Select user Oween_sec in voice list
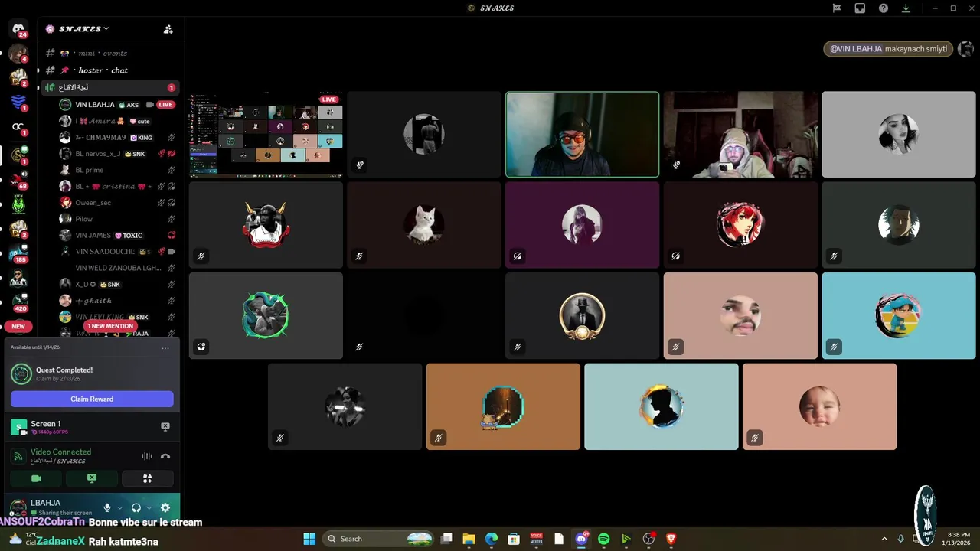This screenshot has height=551, width=980. [118, 203]
